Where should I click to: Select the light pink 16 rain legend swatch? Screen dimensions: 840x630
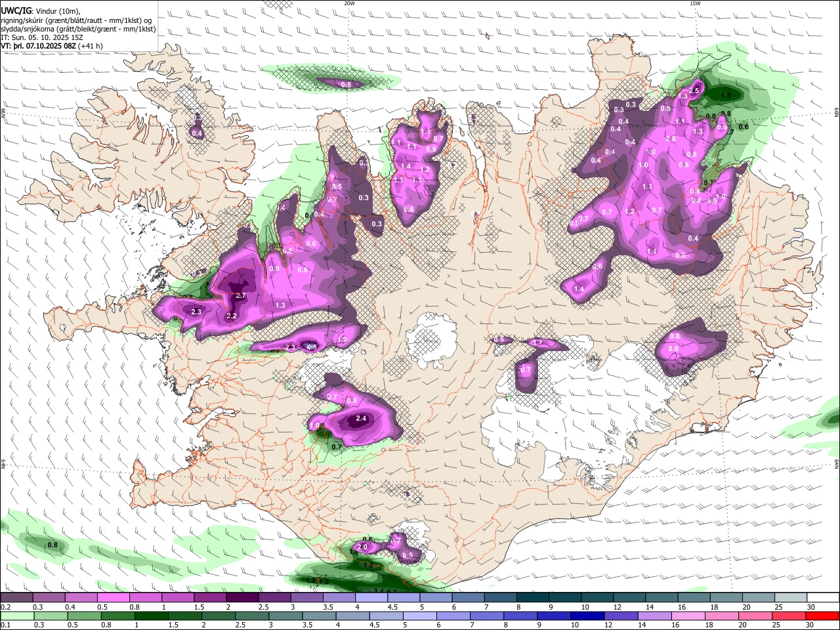pyautogui.click(x=688, y=616)
